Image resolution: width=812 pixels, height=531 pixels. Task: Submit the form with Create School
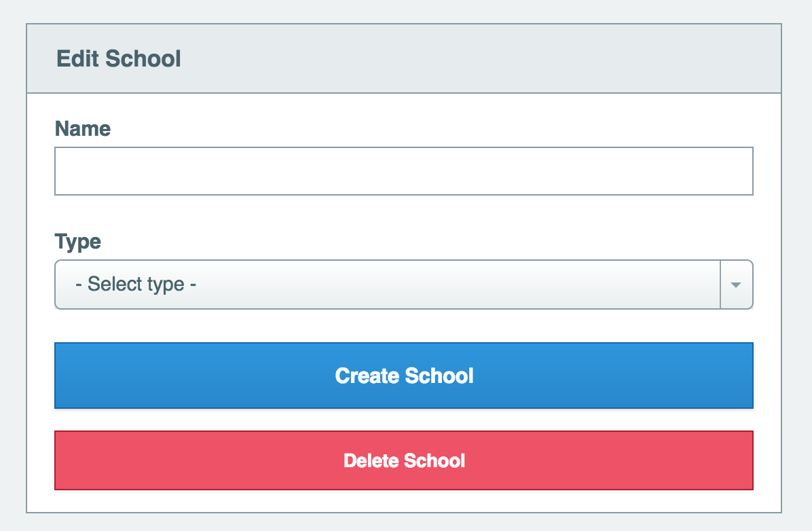click(404, 376)
